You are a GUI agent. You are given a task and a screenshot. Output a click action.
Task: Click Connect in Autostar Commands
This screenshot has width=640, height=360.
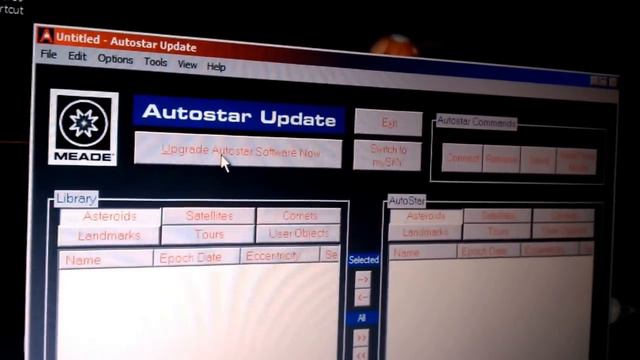point(462,158)
